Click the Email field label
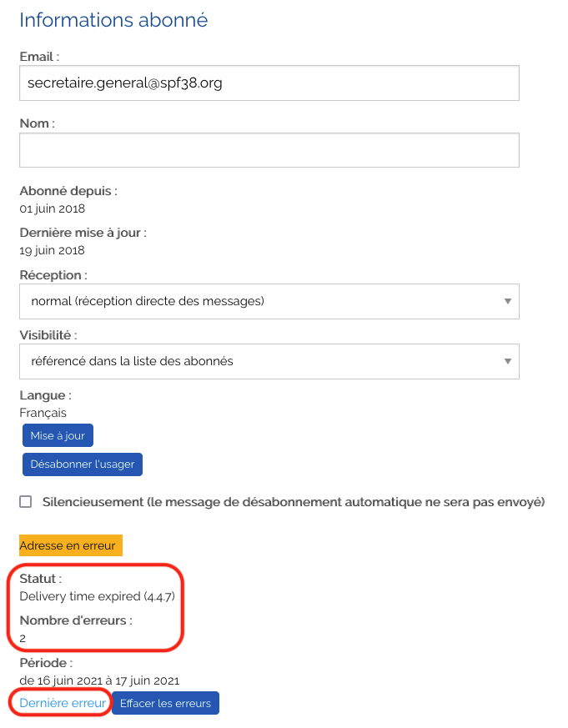The width and height of the screenshot is (568, 728). tap(39, 57)
